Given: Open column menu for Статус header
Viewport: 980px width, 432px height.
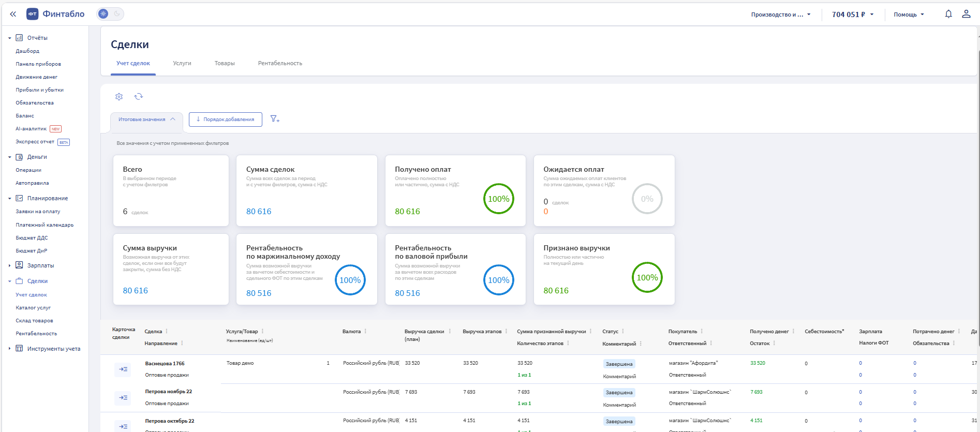Looking at the screenshot, I should [x=622, y=332].
